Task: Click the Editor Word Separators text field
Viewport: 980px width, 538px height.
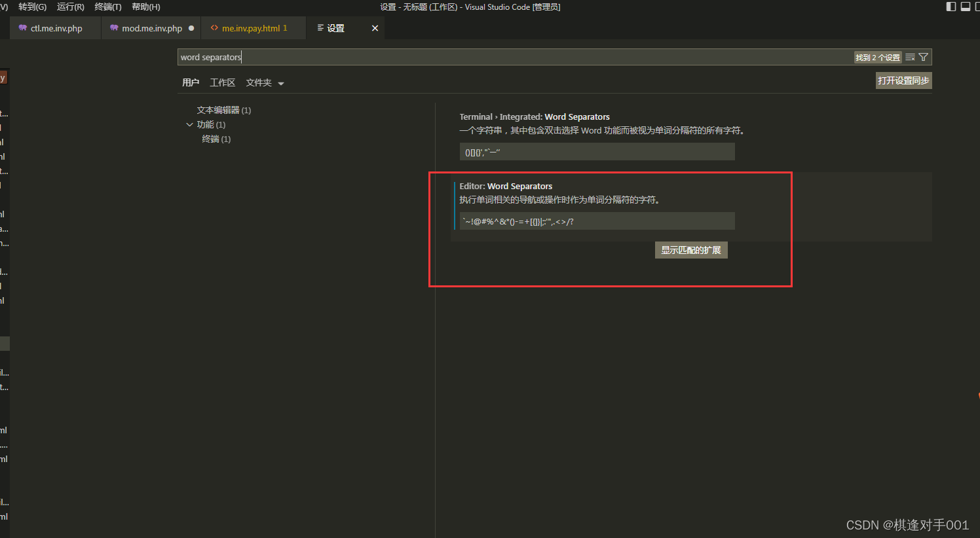Action: point(596,221)
